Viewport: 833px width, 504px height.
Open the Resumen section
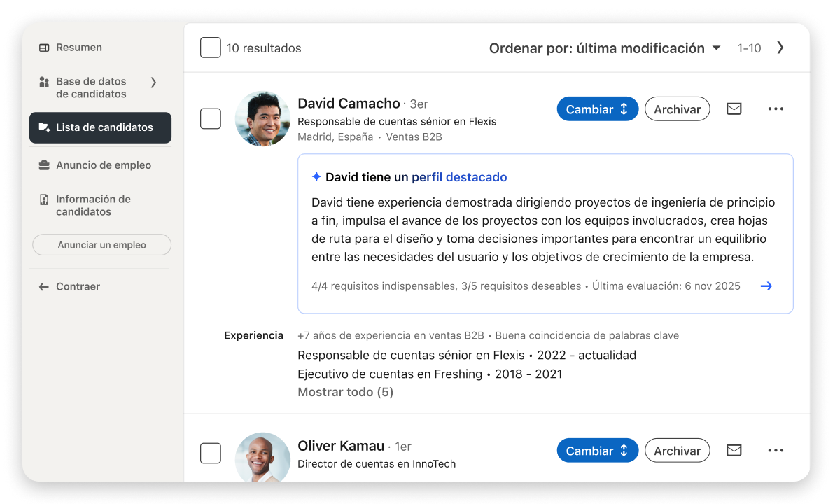[x=78, y=48]
